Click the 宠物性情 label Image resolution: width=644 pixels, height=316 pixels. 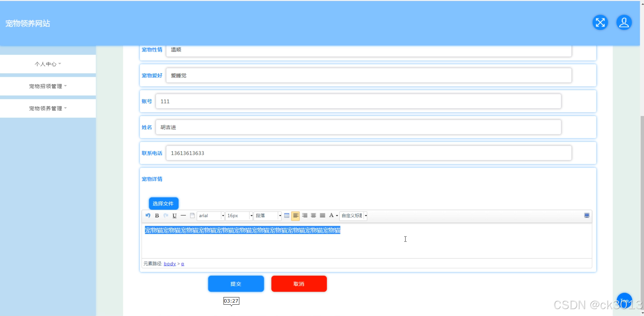(x=152, y=50)
